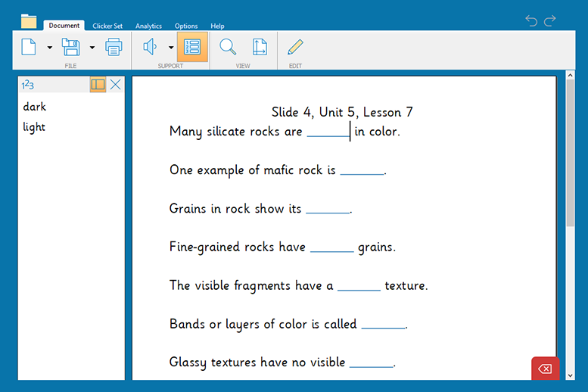Click the page fit view icon
Image resolution: width=588 pixels, height=392 pixels.
pos(260,47)
